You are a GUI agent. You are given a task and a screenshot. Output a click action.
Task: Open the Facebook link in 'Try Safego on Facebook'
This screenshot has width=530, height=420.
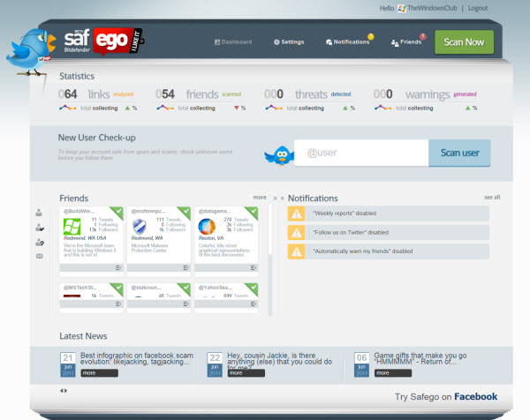pyautogui.click(x=475, y=397)
